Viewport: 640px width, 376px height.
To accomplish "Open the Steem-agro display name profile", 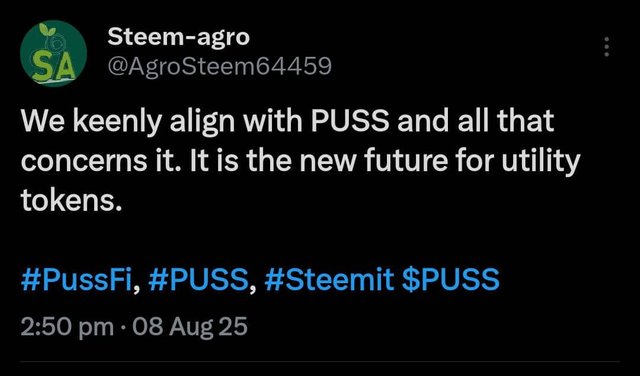I will tap(178, 38).
